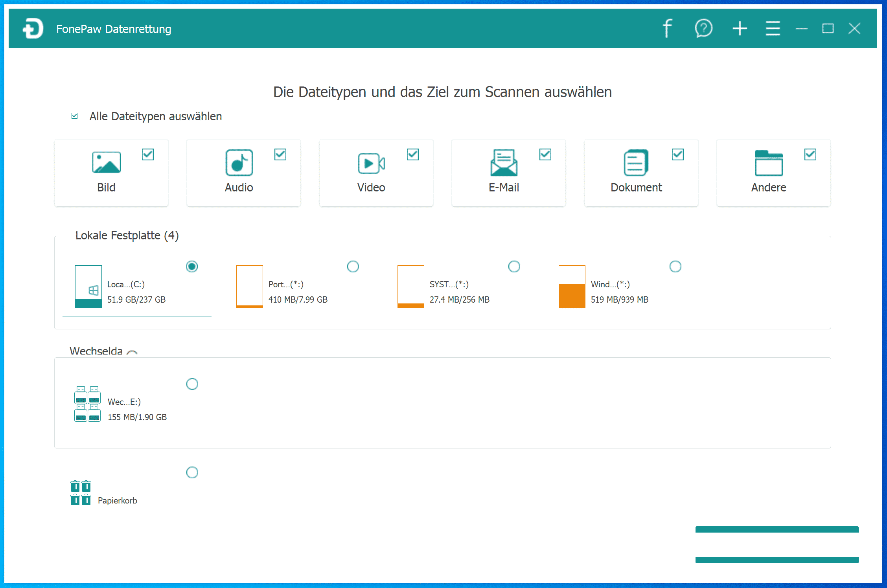Uncheck the Bild file type checkbox
887x588 pixels.
pyautogui.click(x=148, y=154)
